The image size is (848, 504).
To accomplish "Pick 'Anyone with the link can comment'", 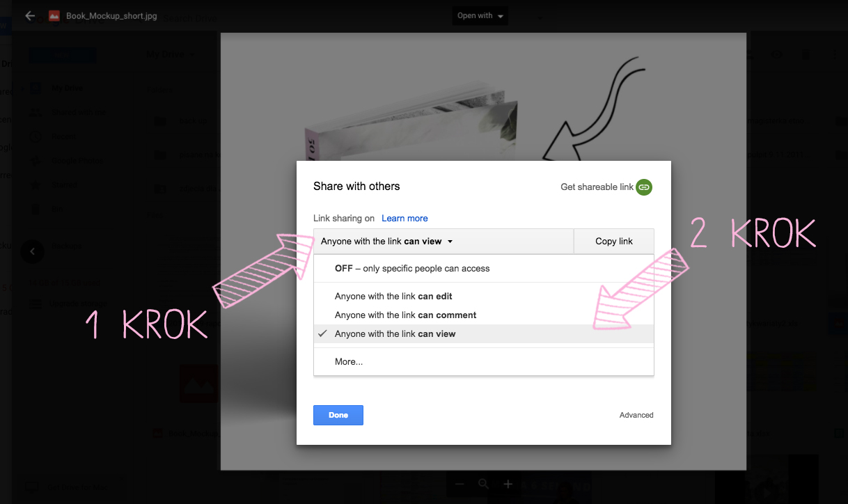I will pyautogui.click(x=405, y=315).
